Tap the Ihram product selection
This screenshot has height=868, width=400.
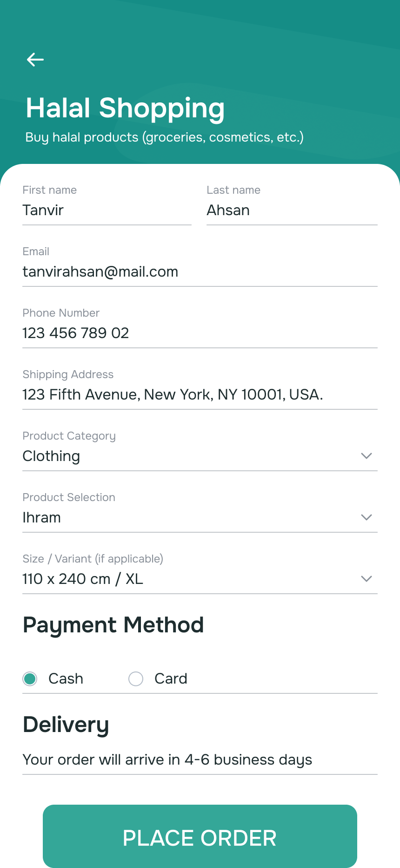coord(42,518)
